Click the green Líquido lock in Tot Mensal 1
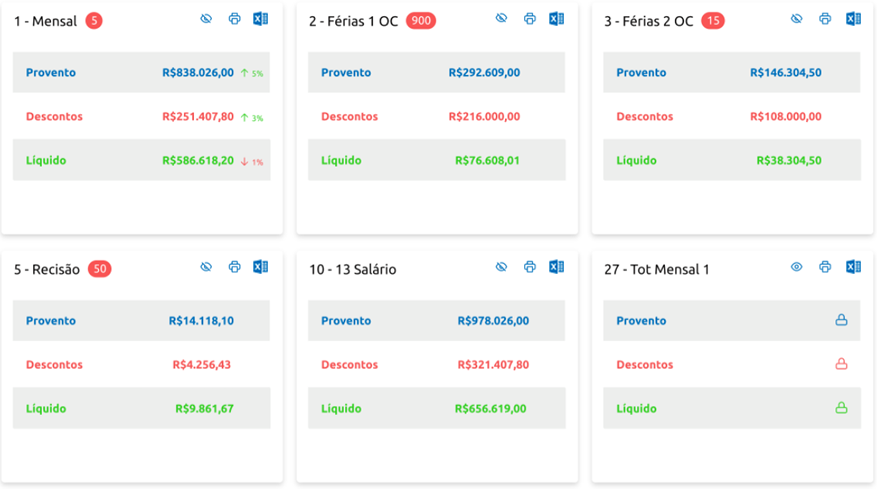 (x=841, y=408)
